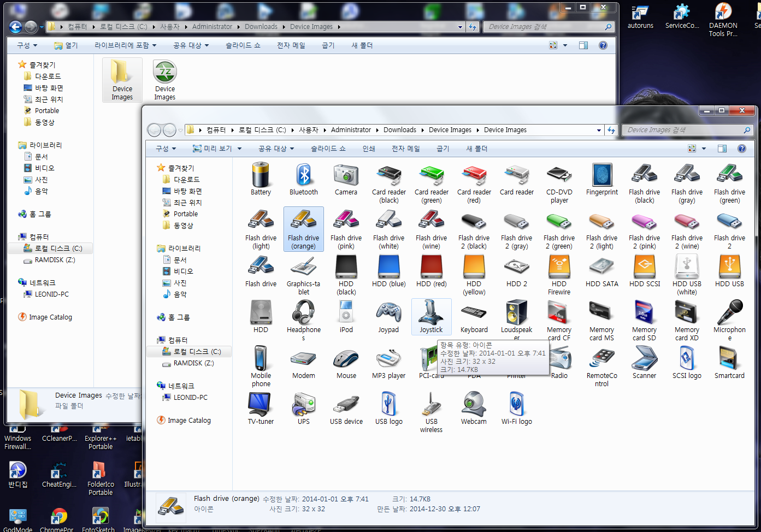Open 미리 보기 dropdown arrow in front window
Image resolution: width=761 pixels, height=532 pixels.
click(239, 149)
